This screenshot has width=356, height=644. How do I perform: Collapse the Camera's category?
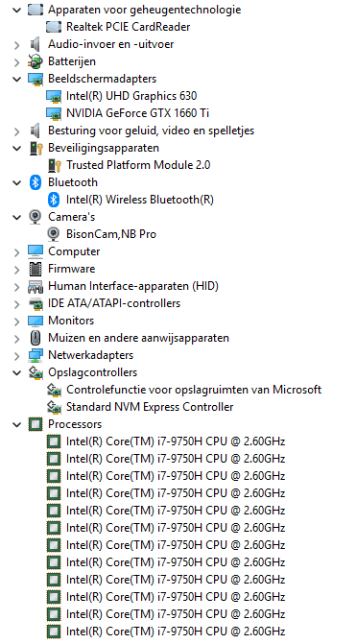pyautogui.click(x=17, y=217)
